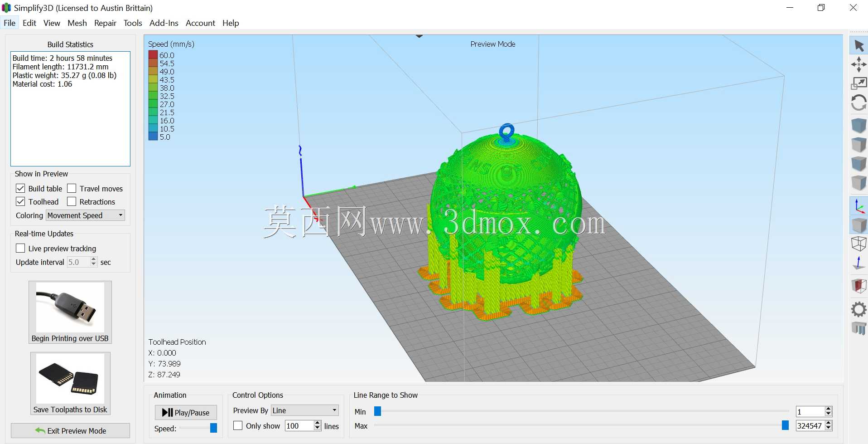Toggle surface normals display icon
Viewport: 868px width, 444px height.
pyautogui.click(x=858, y=263)
